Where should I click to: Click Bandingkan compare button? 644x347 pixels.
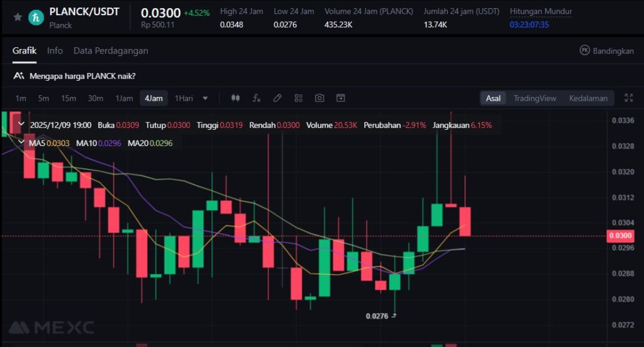pos(606,51)
